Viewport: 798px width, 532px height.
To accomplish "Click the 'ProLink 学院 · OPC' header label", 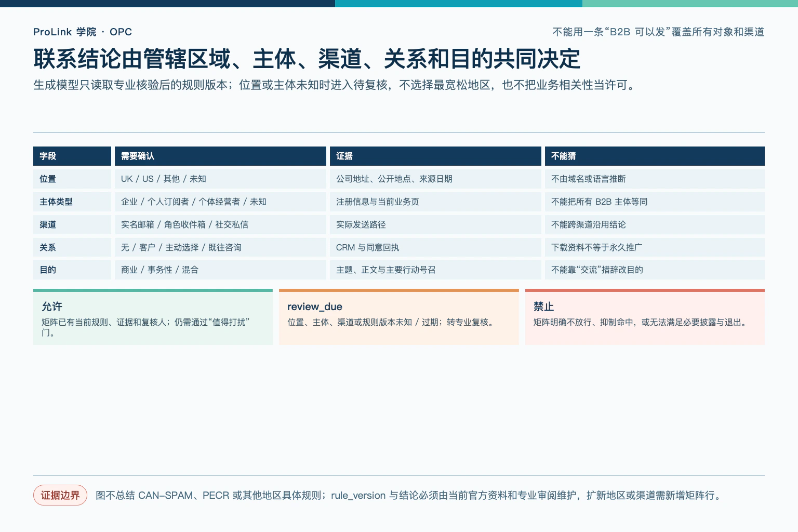I will 83,32.
